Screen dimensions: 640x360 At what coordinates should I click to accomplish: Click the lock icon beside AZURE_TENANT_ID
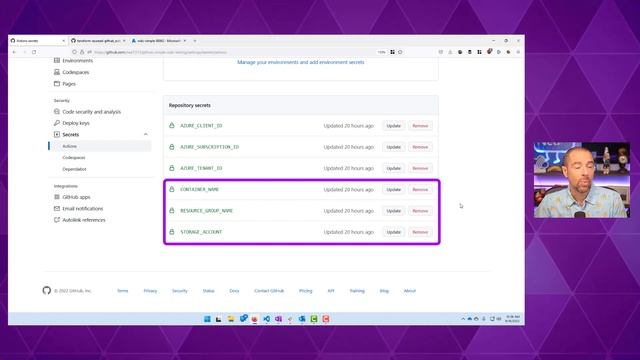172,168
